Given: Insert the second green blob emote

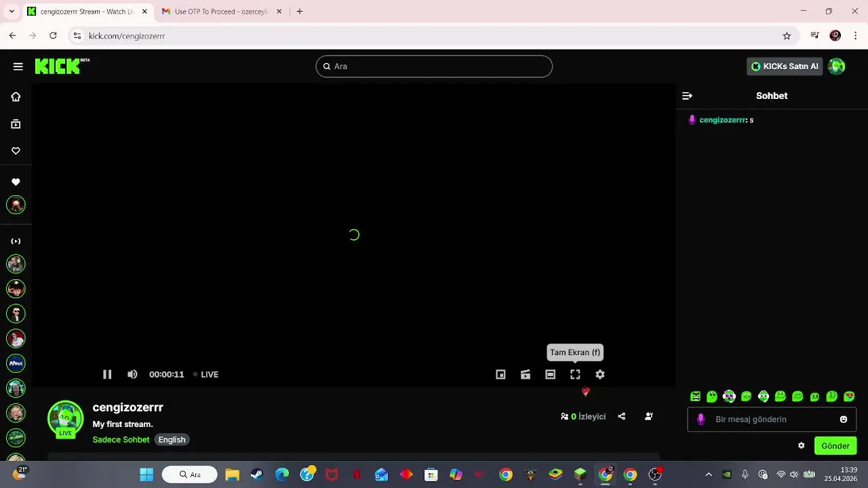Looking at the screenshot, I should click(x=712, y=396).
